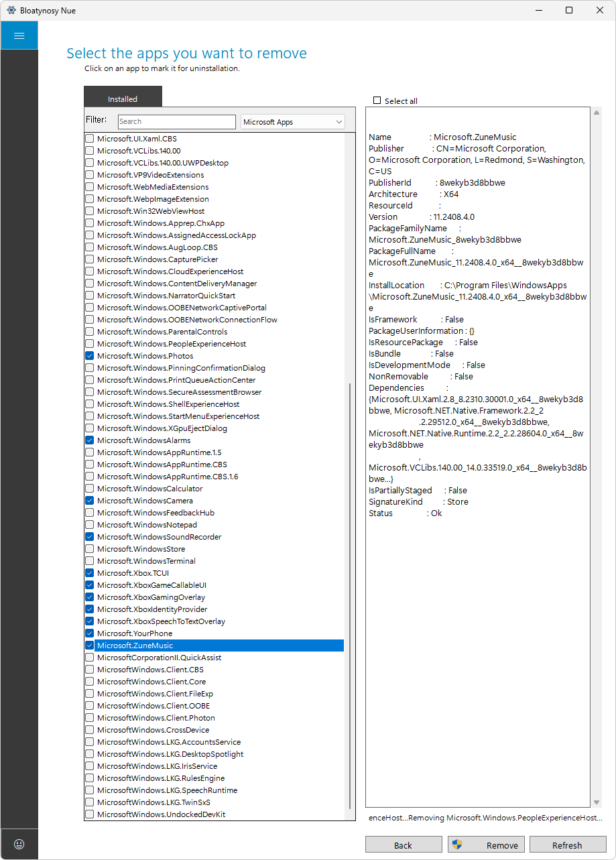
Task: Open the Microsoft Apps filter dropdown
Action: coord(293,122)
